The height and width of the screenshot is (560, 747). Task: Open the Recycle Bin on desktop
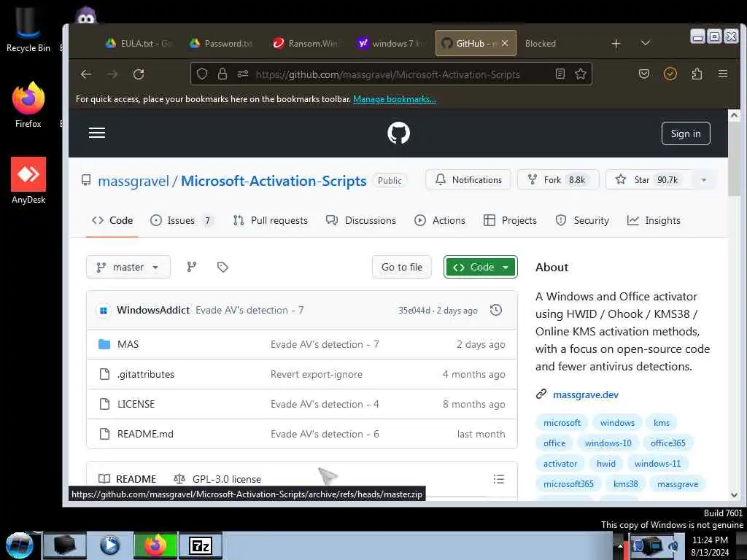click(x=28, y=29)
